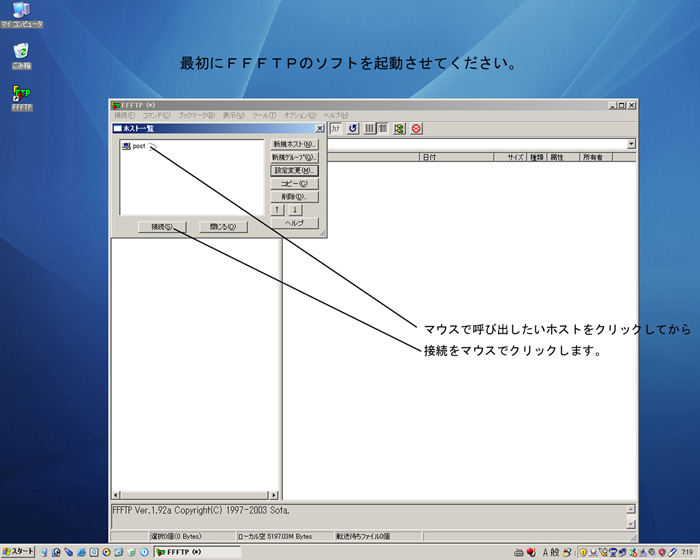The height and width of the screenshot is (560, 700).
Task: Click the status bar 選択0個(0 Bytes) text
Action: tap(176, 536)
